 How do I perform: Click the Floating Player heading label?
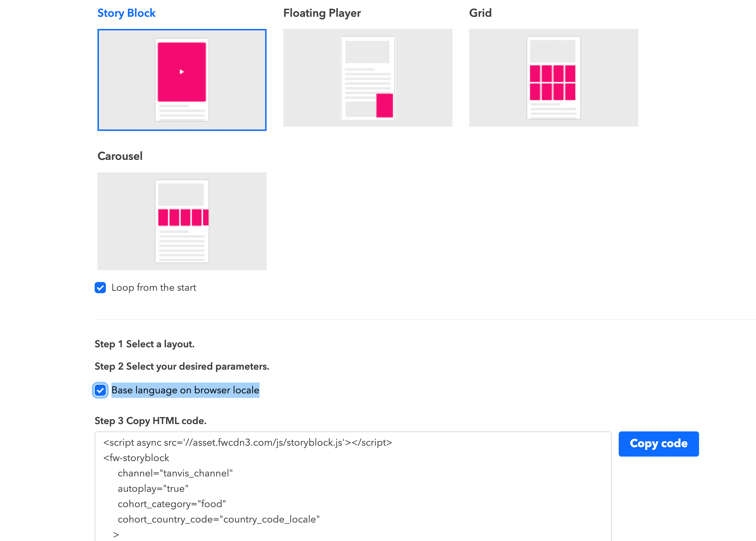[322, 13]
